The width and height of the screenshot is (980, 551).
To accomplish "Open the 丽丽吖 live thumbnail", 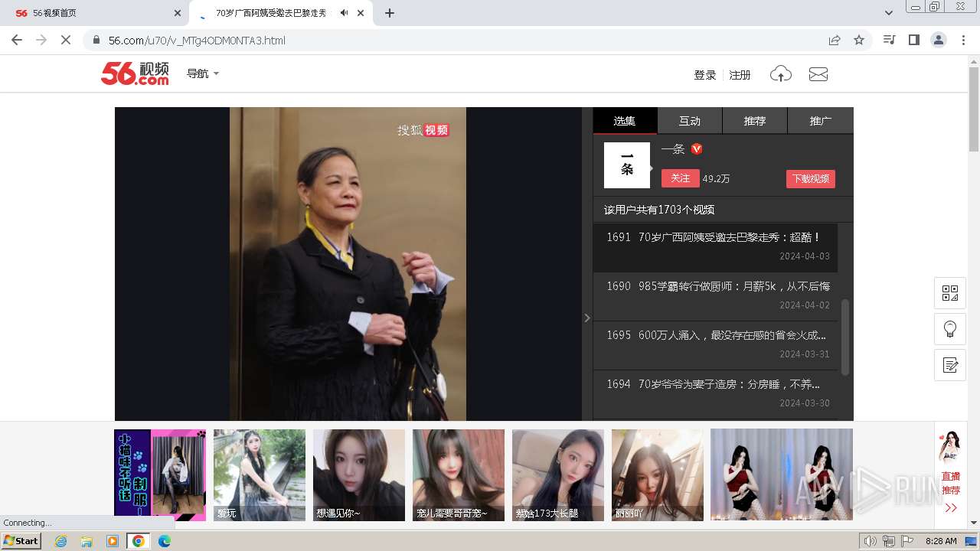I will pos(658,475).
